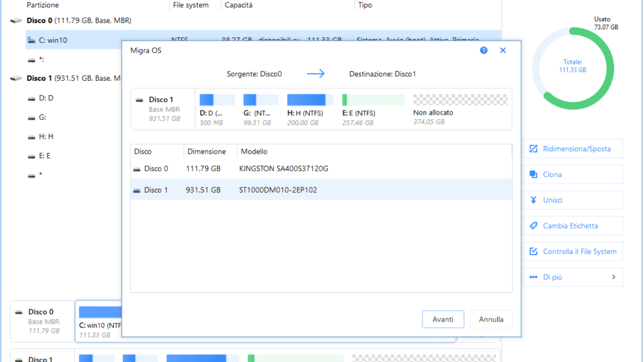
Task: Close the Migra OS dialog
Action: pyautogui.click(x=503, y=50)
